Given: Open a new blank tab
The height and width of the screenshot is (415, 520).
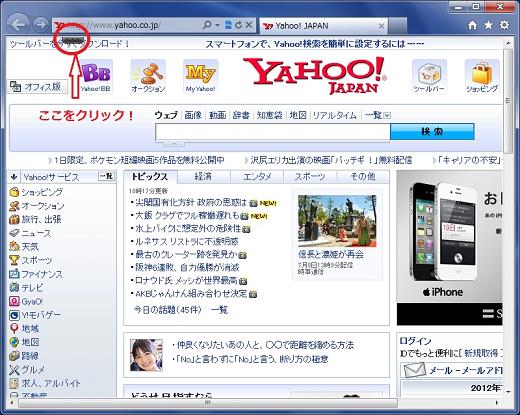Looking at the screenshot, I should 397,26.
